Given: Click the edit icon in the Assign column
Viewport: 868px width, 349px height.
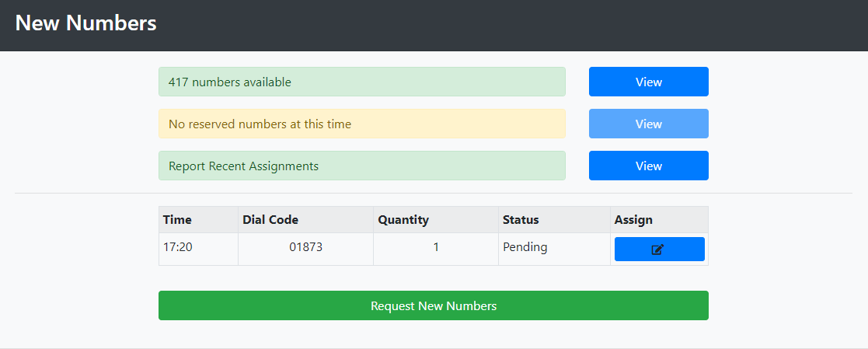Looking at the screenshot, I should point(659,250).
